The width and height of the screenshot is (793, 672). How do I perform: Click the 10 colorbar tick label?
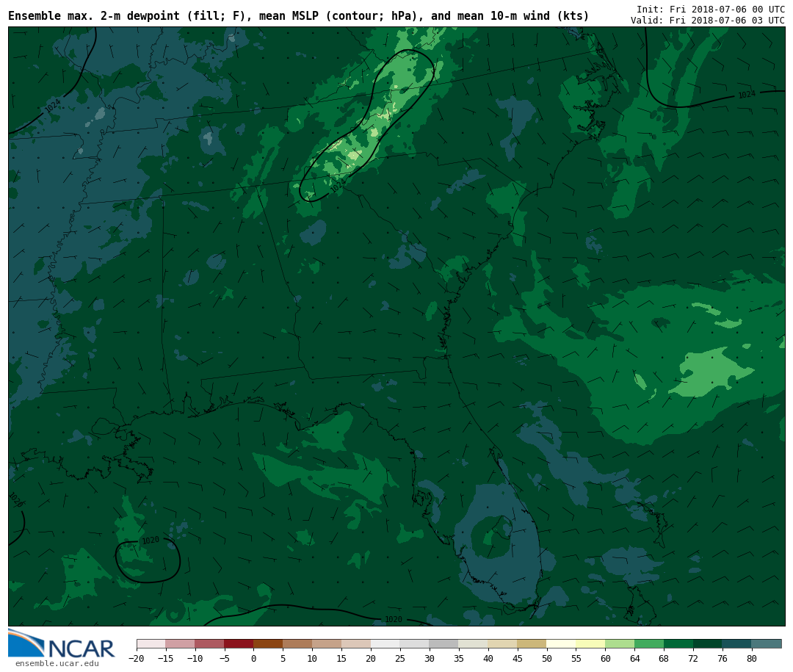point(312,658)
